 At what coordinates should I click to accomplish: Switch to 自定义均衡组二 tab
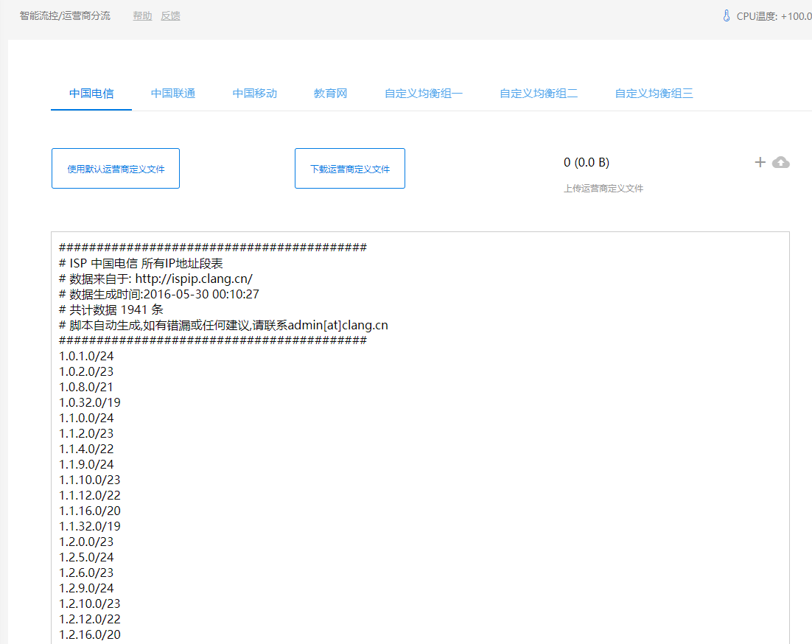click(x=539, y=94)
